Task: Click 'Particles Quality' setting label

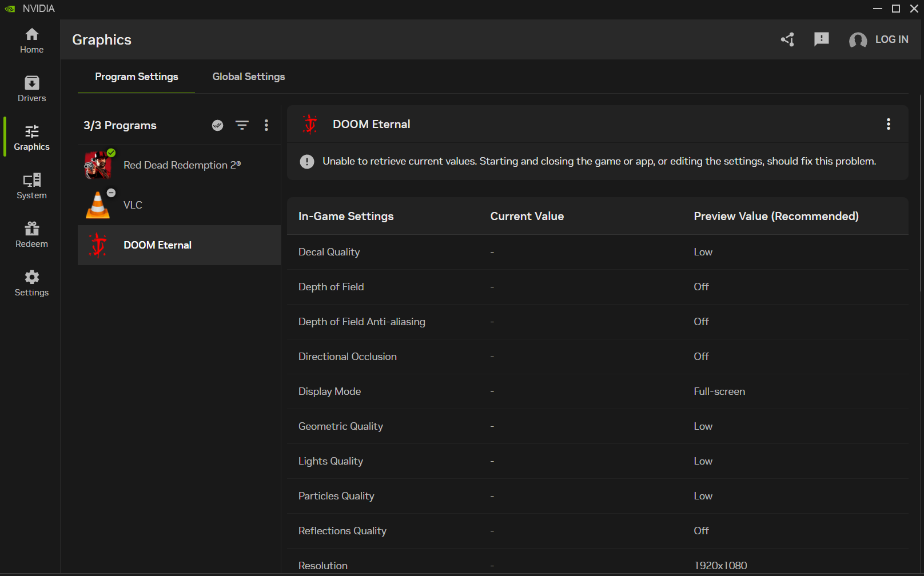Action: click(336, 496)
